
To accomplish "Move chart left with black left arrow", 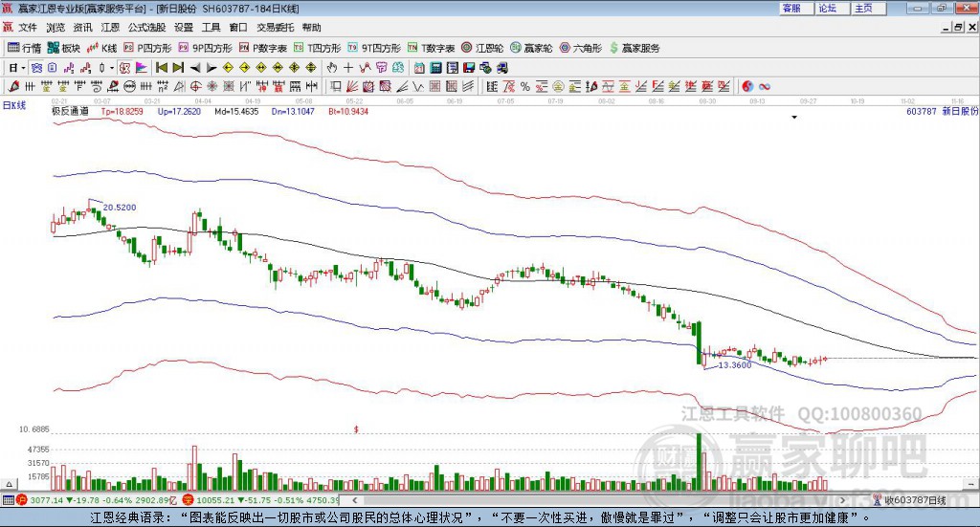I will click(x=195, y=68).
